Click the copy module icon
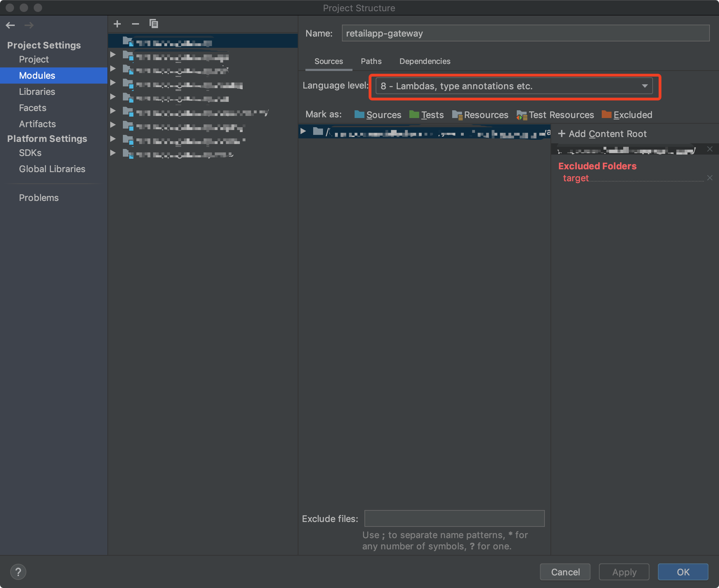Image resolution: width=719 pixels, height=588 pixels. [154, 24]
